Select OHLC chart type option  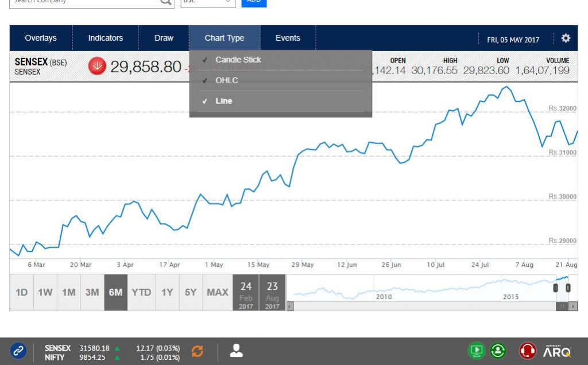click(226, 80)
